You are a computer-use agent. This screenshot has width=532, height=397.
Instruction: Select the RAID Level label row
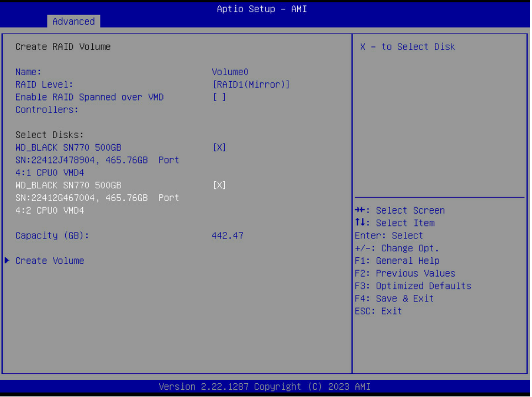44,84
